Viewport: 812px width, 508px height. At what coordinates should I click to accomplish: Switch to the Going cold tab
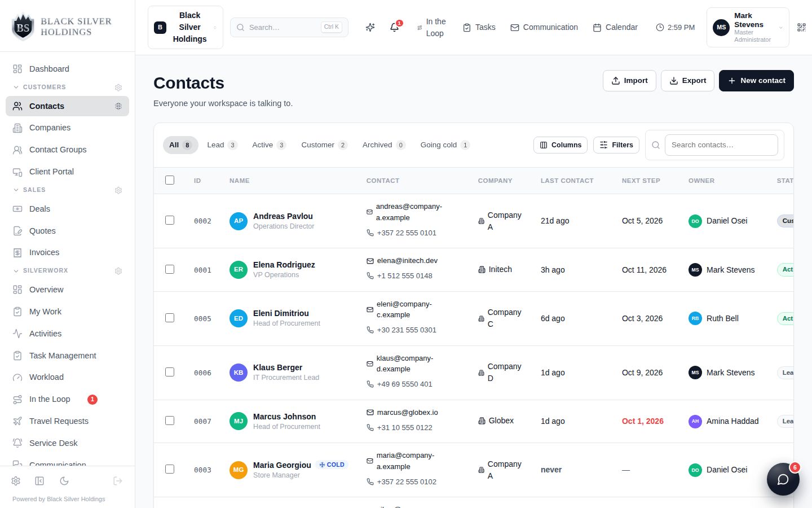(x=445, y=145)
